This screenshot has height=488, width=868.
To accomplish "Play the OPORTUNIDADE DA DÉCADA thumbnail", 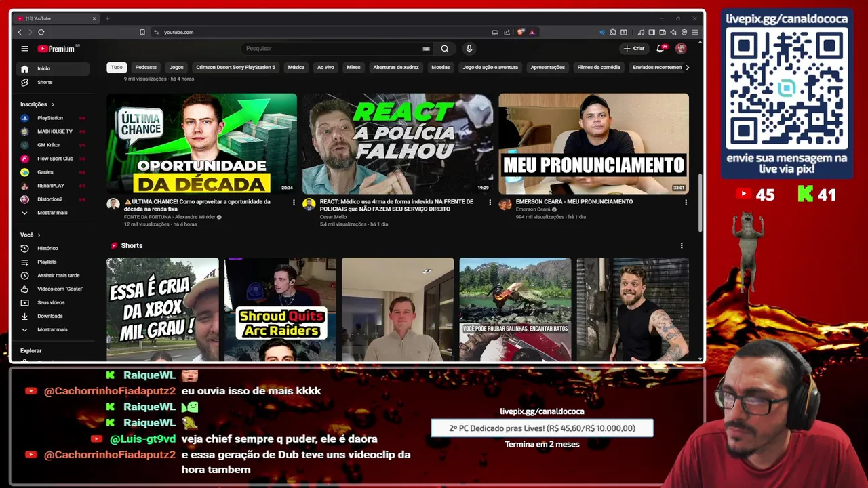I will [x=201, y=144].
